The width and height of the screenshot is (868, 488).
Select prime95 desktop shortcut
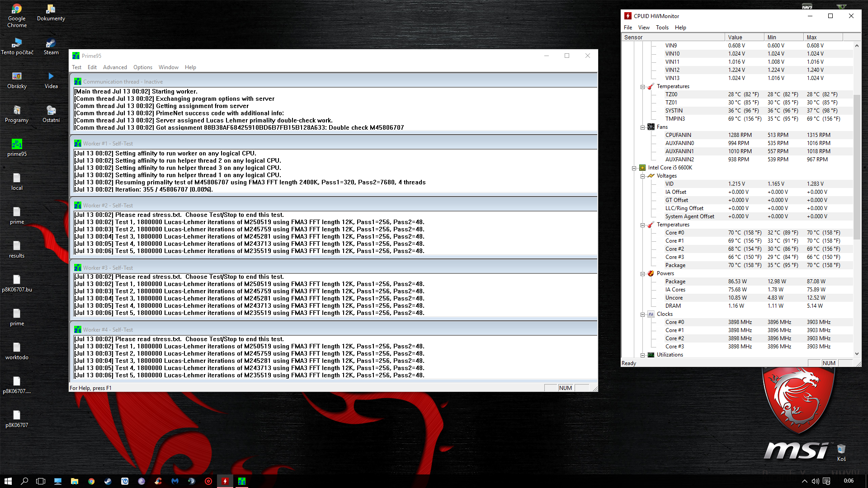tap(17, 148)
